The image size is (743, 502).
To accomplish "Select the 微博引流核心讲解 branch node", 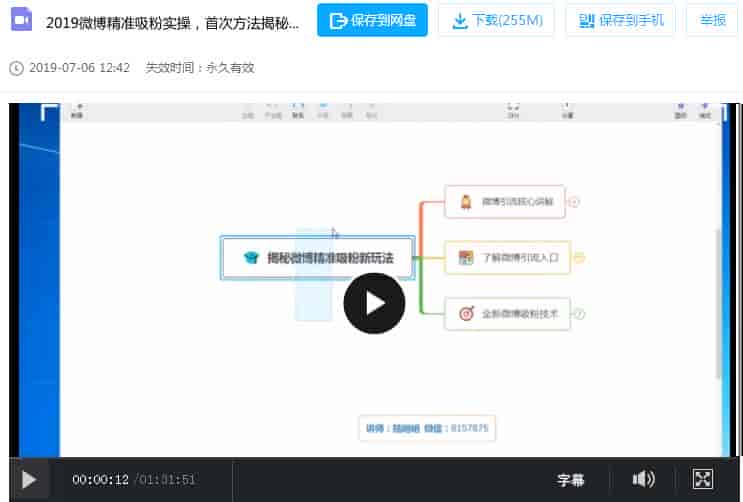I will click(505, 201).
